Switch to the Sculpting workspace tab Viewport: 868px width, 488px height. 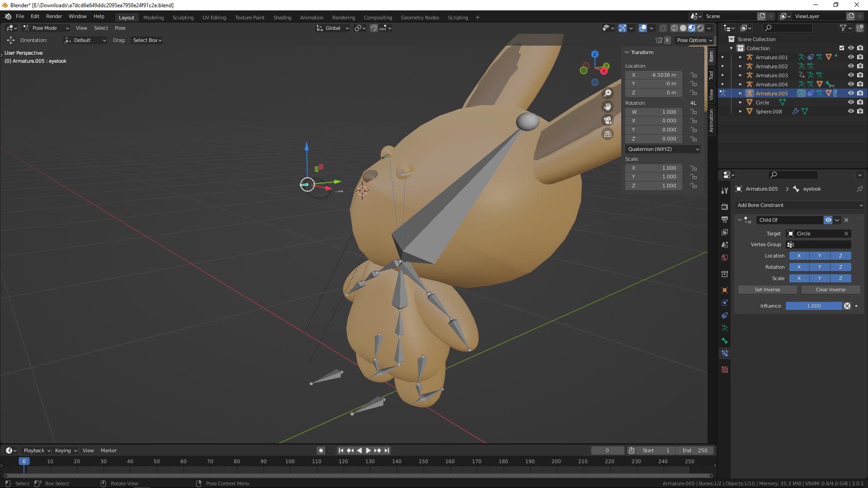pyautogui.click(x=183, y=18)
